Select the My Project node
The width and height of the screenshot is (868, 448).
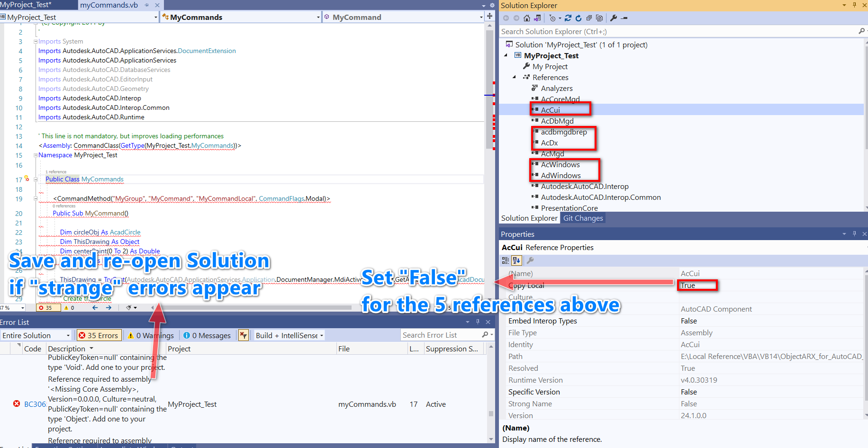pos(550,66)
